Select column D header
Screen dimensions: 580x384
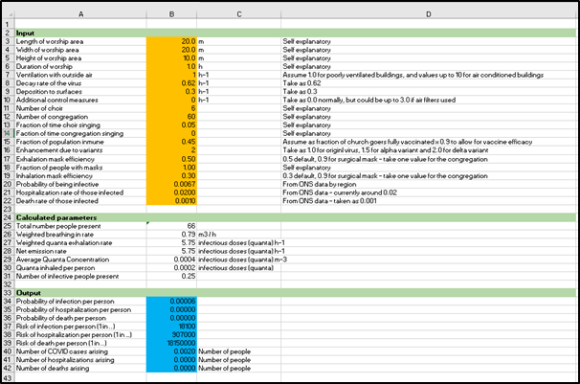pyautogui.click(x=428, y=14)
